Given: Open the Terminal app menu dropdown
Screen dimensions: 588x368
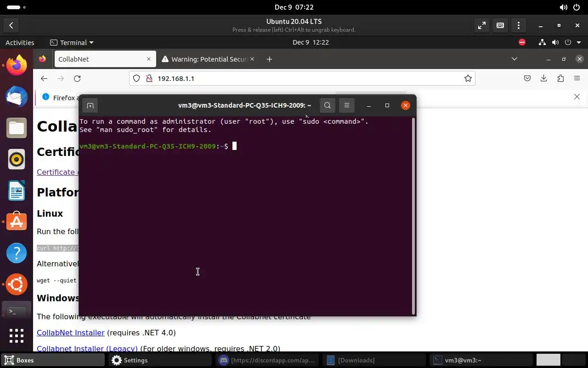Looking at the screenshot, I should point(72,42).
